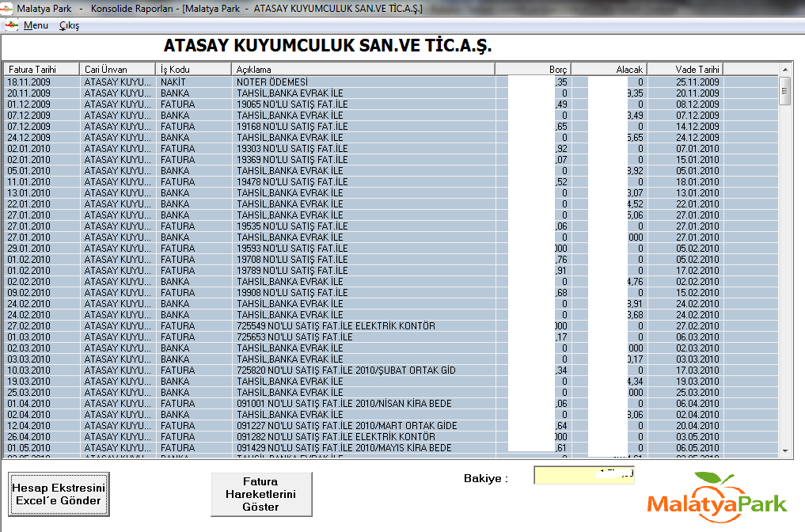
Task: Click the 18.11.2009 invoice date cell
Action: tap(42, 82)
